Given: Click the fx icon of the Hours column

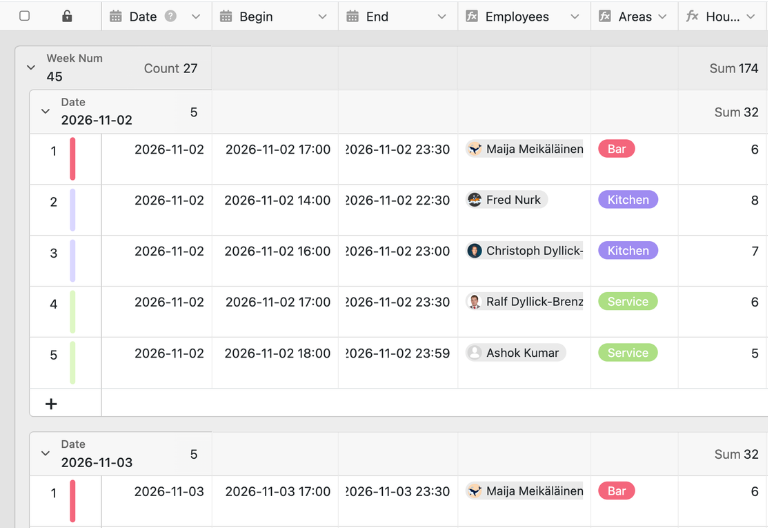Looking at the screenshot, I should [692, 16].
